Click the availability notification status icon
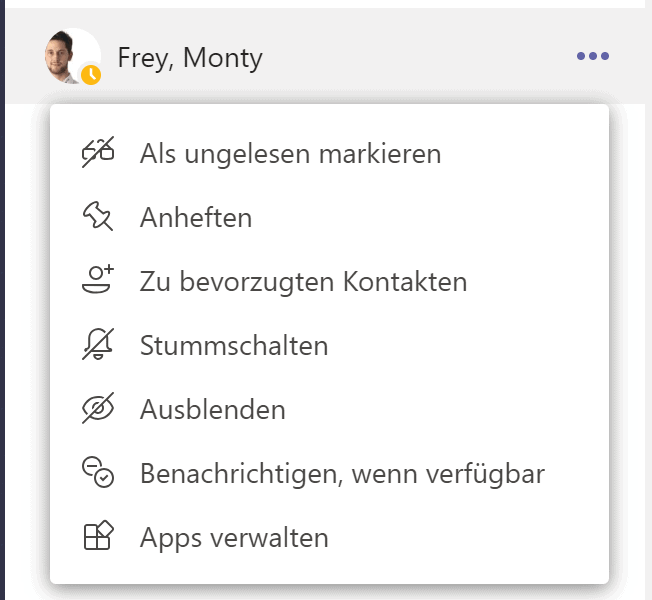Image resolution: width=652 pixels, height=600 pixels. 98,472
